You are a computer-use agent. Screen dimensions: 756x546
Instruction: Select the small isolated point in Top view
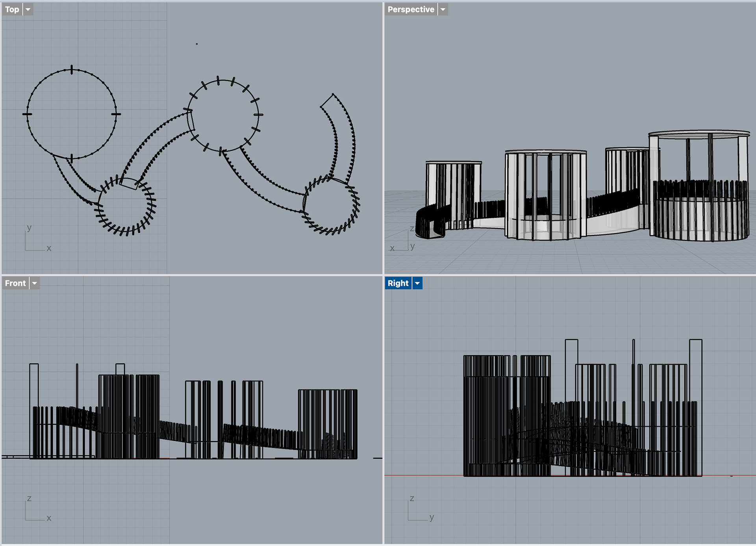coord(197,44)
